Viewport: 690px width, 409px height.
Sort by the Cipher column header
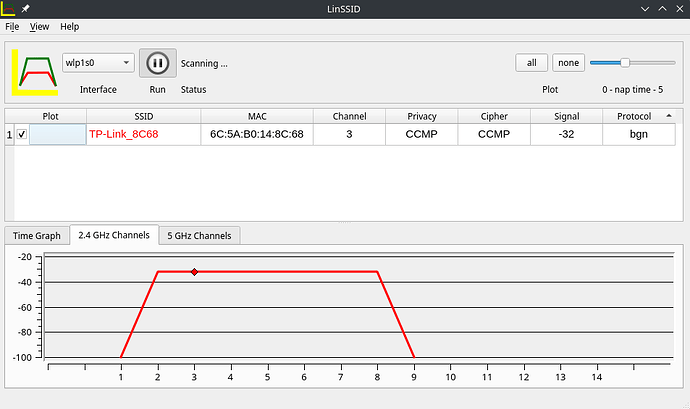494,116
